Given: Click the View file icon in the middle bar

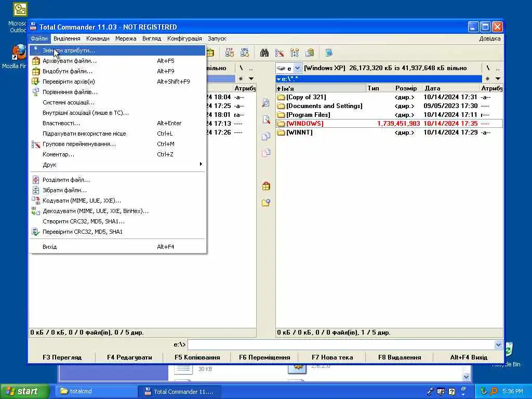Looking at the screenshot, I should pos(266,103).
